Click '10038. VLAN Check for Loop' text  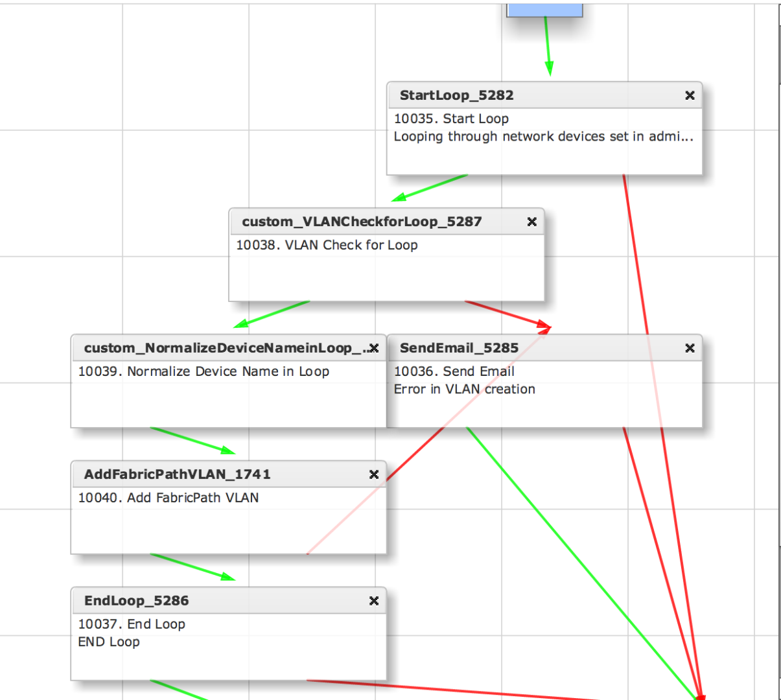click(x=327, y=245)
